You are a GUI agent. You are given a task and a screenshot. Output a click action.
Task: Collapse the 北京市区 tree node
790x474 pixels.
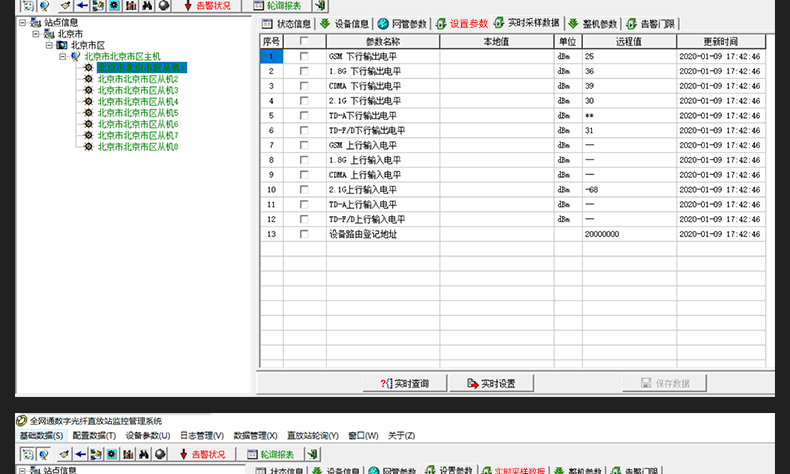49,45
